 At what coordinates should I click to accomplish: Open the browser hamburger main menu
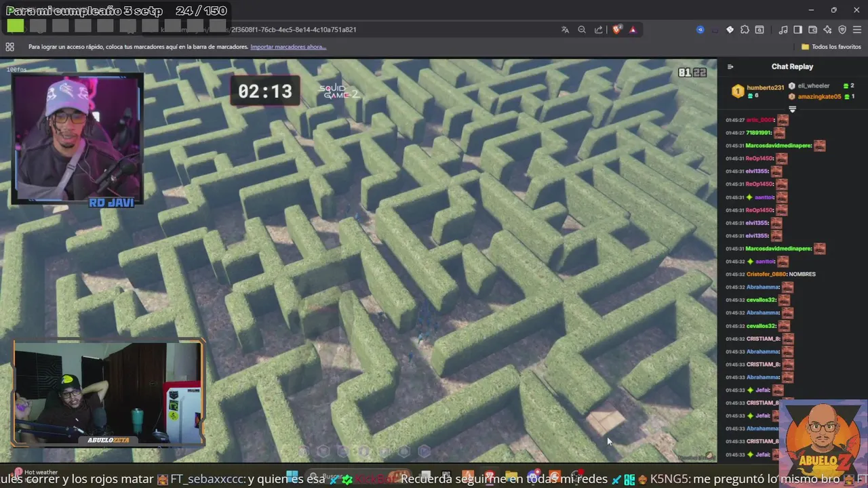pyautogui.click(x=858, y=30)
